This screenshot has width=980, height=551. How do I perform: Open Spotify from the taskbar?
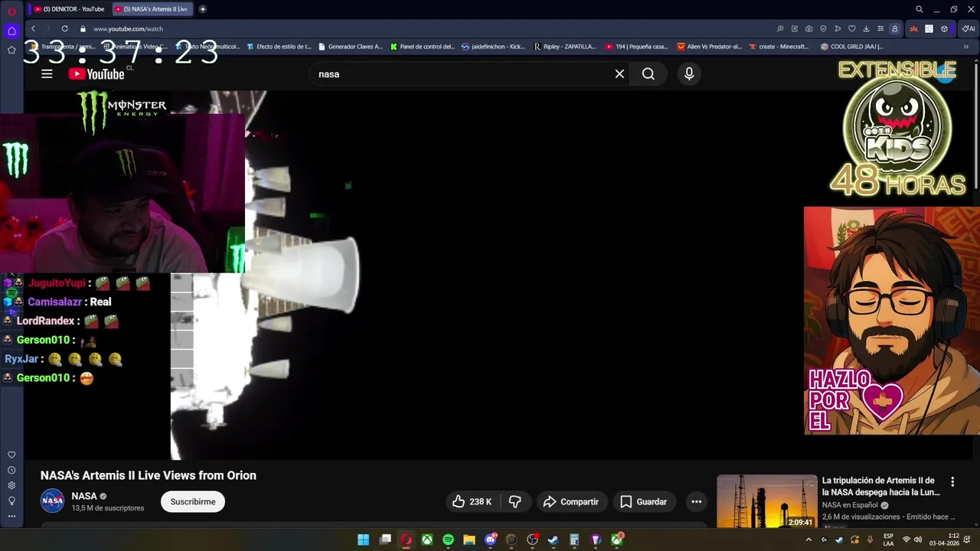[448, 540]
